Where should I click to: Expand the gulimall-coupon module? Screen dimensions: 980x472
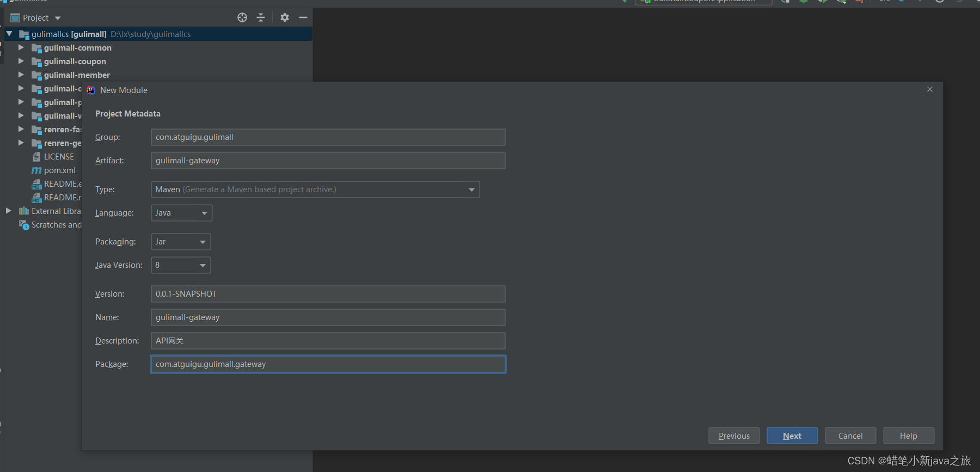click(x=21, y=61)
